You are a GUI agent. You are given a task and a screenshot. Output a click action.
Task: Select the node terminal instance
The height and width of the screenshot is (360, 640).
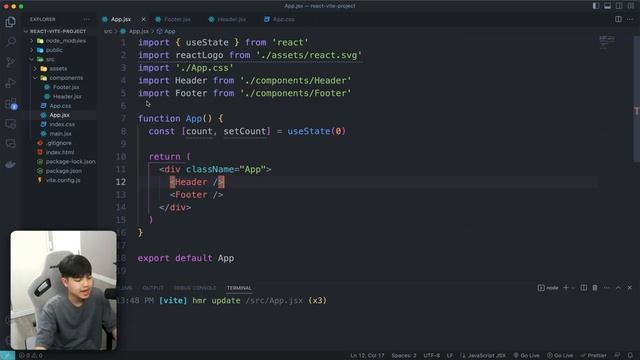coord(548,288)
